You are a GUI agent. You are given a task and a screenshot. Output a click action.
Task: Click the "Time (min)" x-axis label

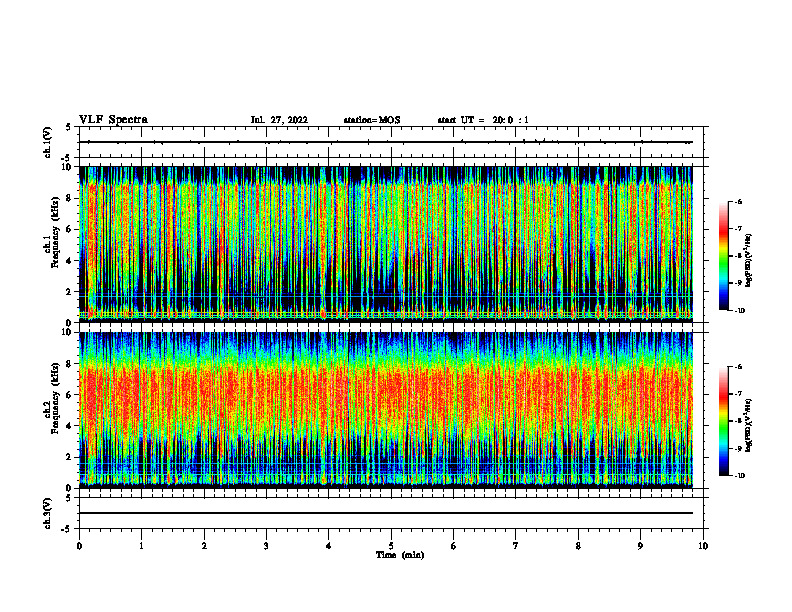coord(400,555)
